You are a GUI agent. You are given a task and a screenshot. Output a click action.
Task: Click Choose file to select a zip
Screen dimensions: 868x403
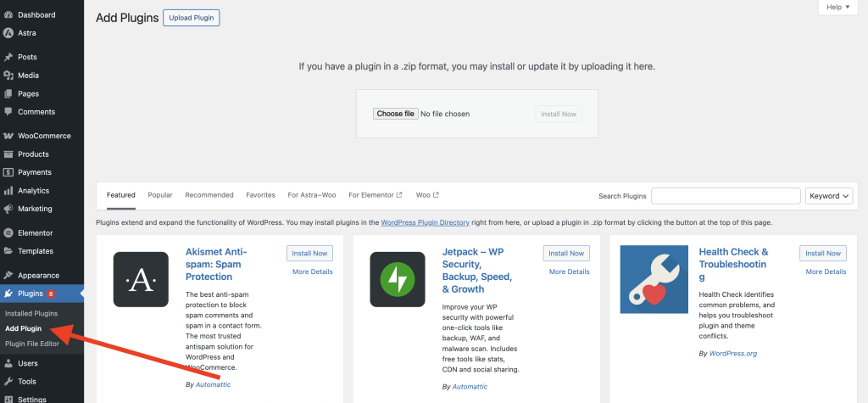[395, 114]
